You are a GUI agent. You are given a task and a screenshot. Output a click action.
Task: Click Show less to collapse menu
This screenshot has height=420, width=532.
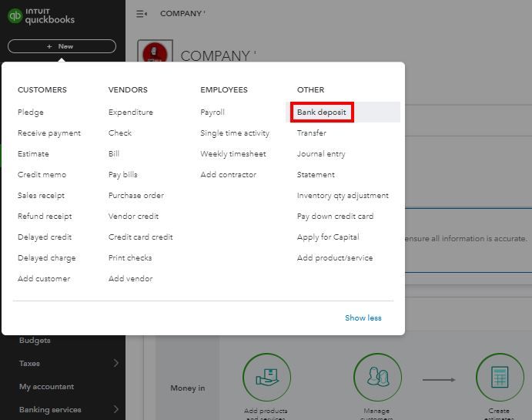(x=363, y=318)
